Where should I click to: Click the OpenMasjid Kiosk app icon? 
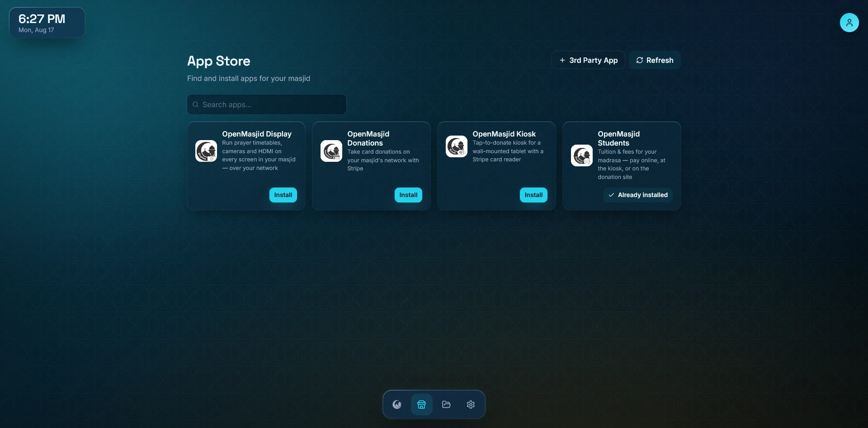pyautogui.click(x=457, y=146)
